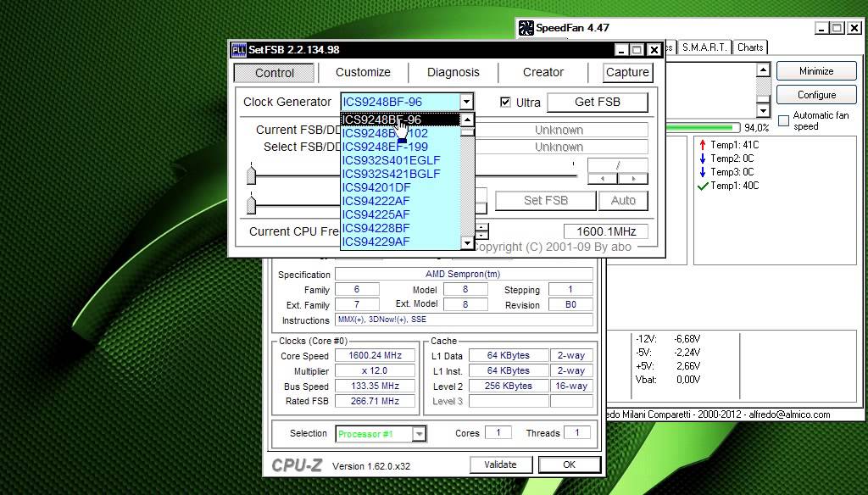Viewport: 868px width, 495px height.
Task: Click the Level 2 cache value 256 KBytes
Action: (x=509, y=386)
